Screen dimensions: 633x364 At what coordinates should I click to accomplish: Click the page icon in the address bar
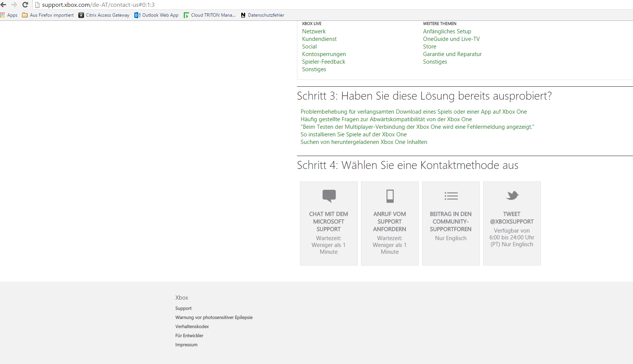(37, 5)
